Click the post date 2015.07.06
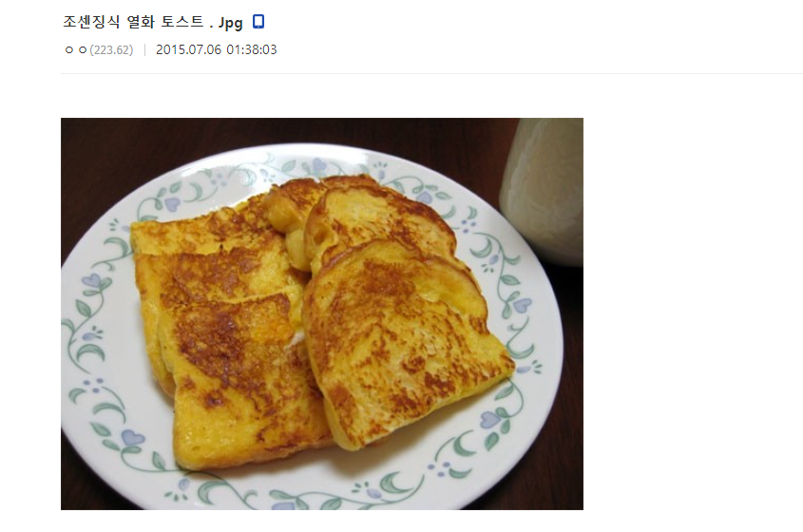This screenshot has width=803, height=532. click(x=188, y=49)
